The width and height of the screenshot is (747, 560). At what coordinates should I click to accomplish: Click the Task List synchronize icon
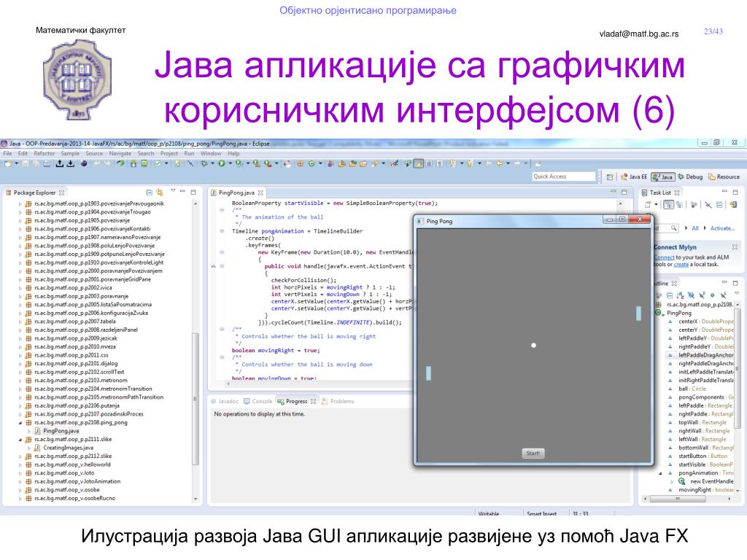pyautogui.click(x=733, y=204)
